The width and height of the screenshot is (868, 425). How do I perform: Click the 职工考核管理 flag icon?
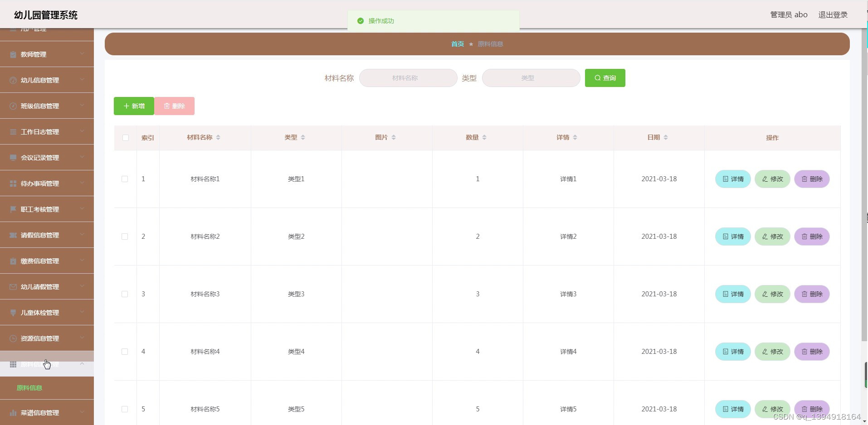click(13, 209)
